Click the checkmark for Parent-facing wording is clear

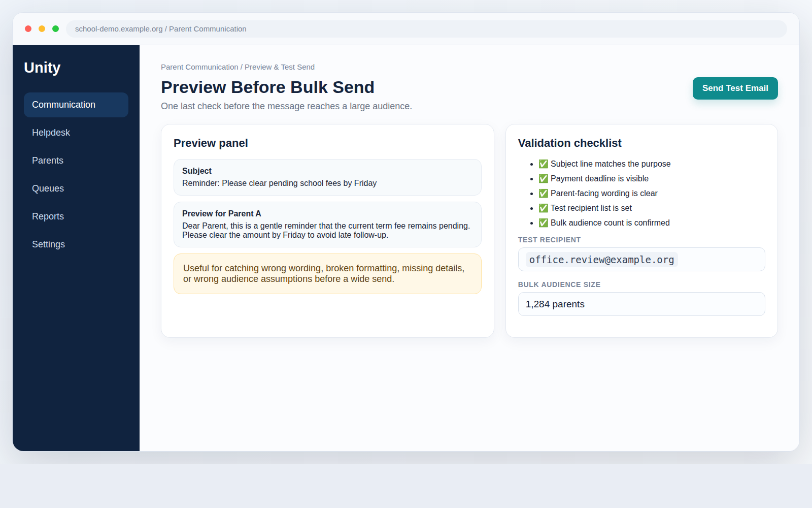[543, 194]
